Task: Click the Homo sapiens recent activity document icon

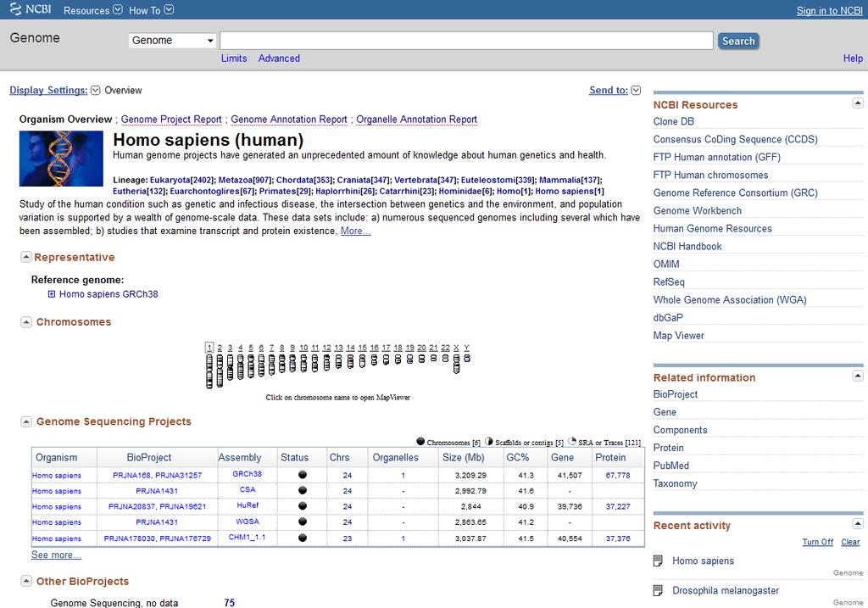Action: (x=658, y=561)
